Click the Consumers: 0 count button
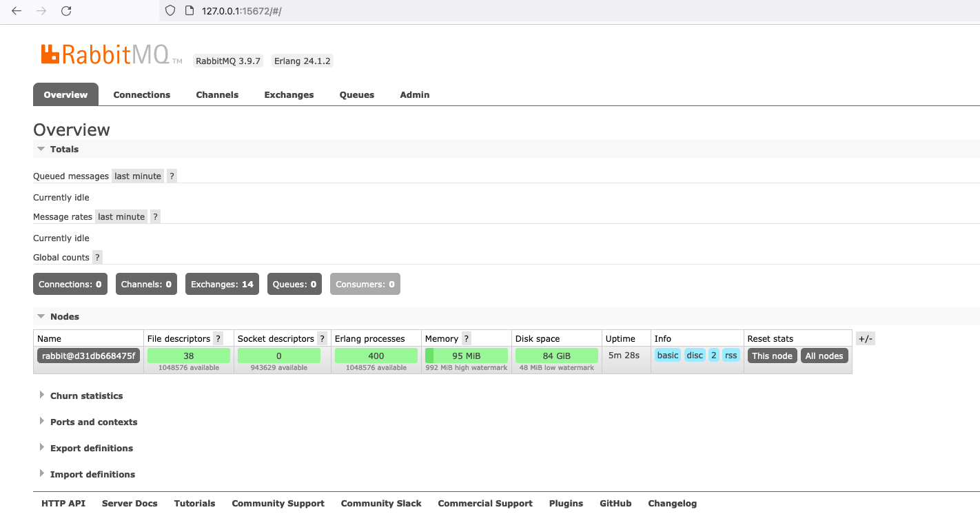980x514 pixels. 365,284
